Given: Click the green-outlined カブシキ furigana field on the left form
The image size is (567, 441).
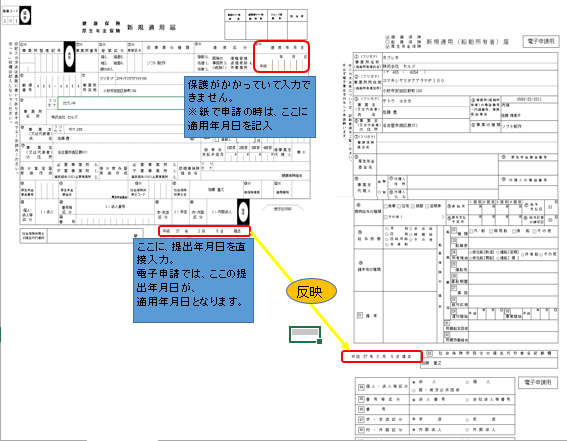Looking at the screenshot, I should click(x=122, y=103).
